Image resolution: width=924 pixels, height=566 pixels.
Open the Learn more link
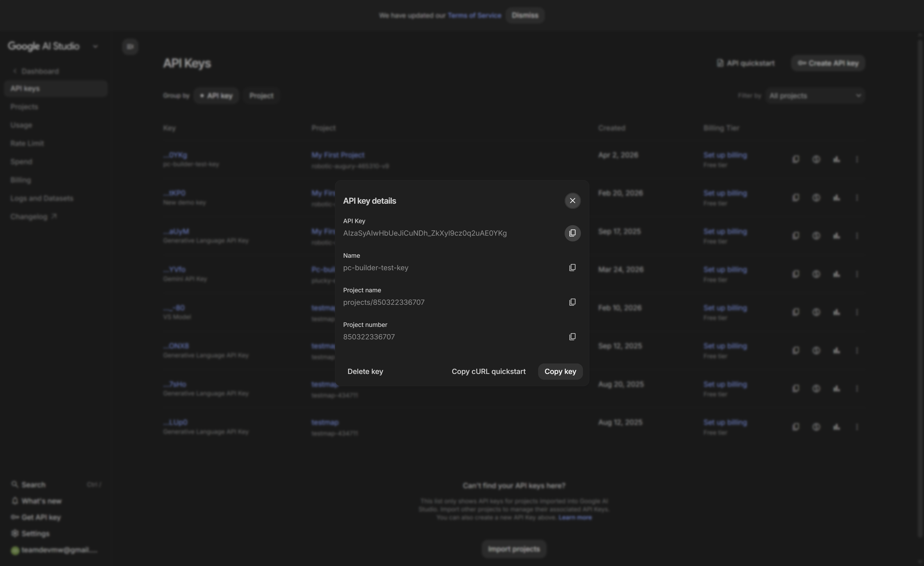click(x=575, y=518)
